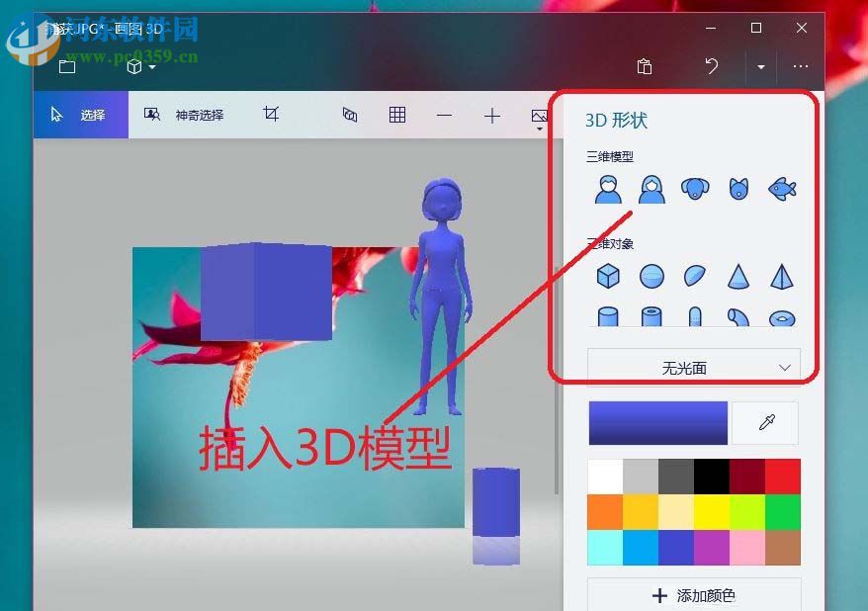Click the 添加颜色 add color button

(x=692, y=595)
